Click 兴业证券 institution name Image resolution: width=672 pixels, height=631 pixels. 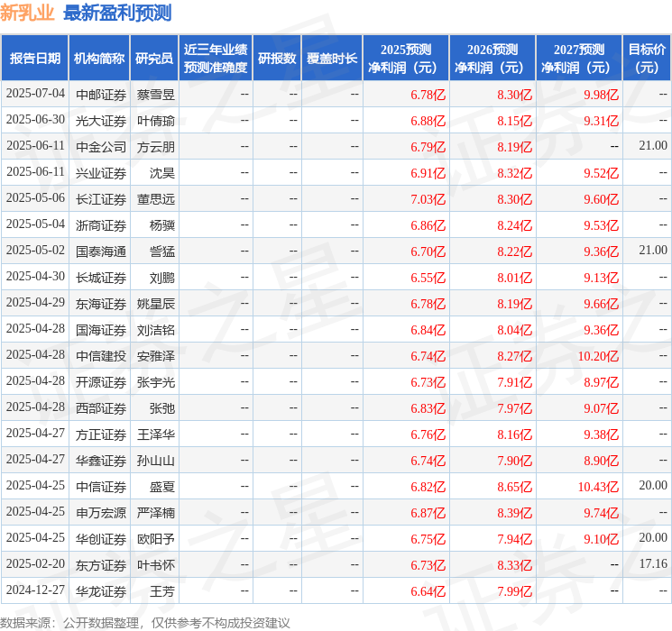coord(101,173)
